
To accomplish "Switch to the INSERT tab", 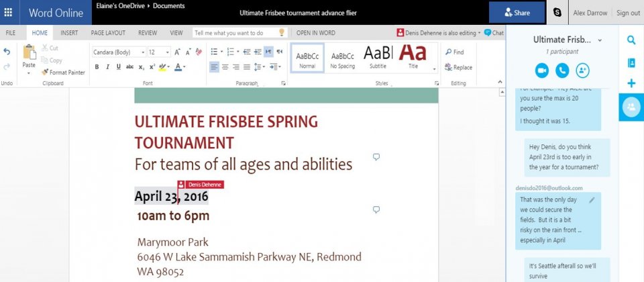I will click(69, 33).
